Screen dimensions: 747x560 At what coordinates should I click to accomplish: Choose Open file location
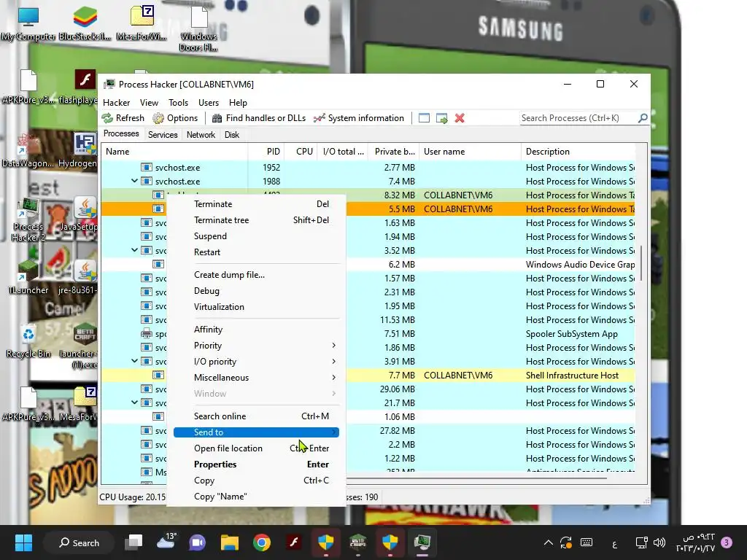pos(257,448)
